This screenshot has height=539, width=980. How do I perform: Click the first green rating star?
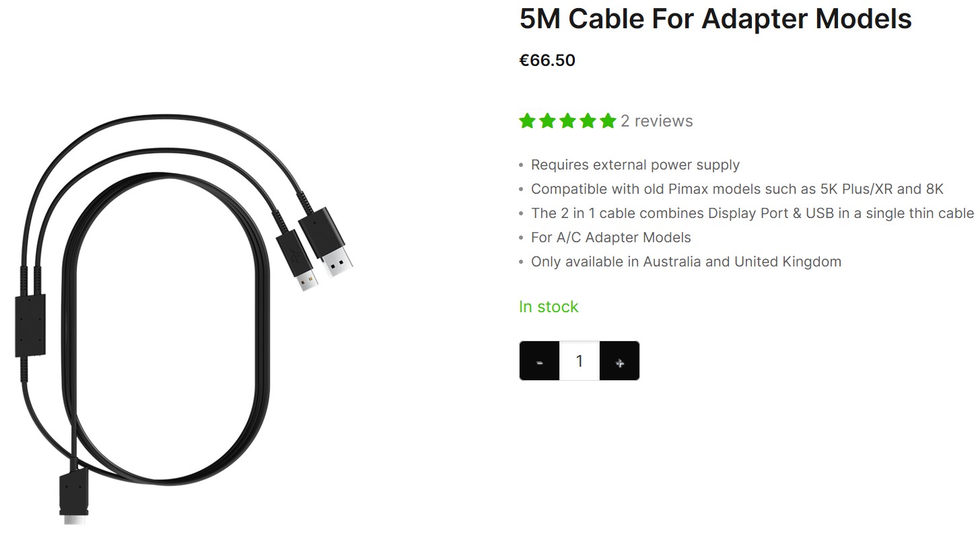pos(527,121)
